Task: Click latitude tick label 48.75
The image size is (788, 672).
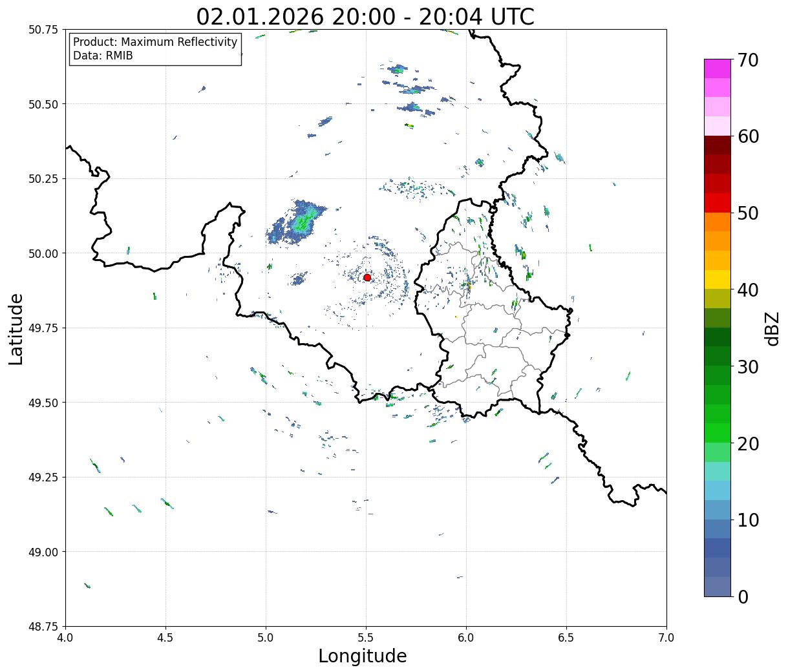Action: 43,626
